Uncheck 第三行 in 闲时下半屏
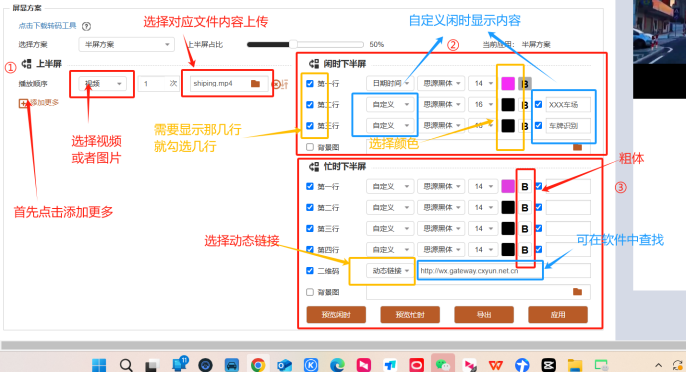This screenshot has width=686, height=373. pyautogui.click(x=310, y=125)
